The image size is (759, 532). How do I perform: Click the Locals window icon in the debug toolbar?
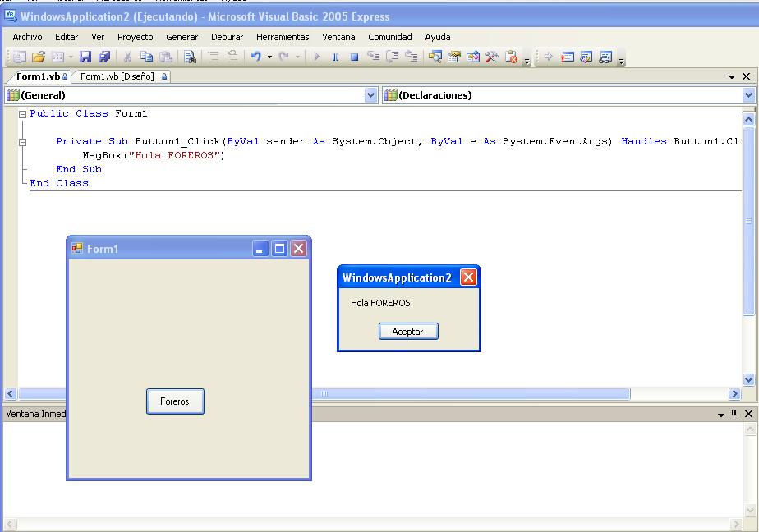pos(586,57)
